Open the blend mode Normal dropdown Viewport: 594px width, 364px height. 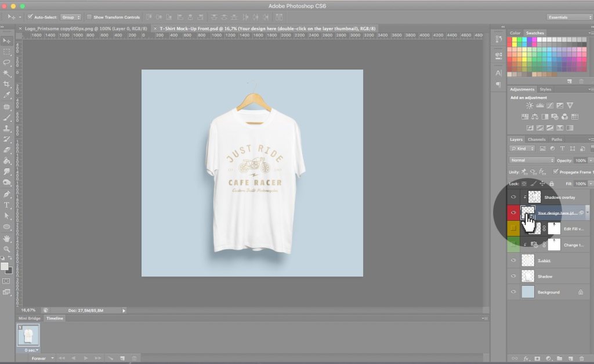pos(531,160)
